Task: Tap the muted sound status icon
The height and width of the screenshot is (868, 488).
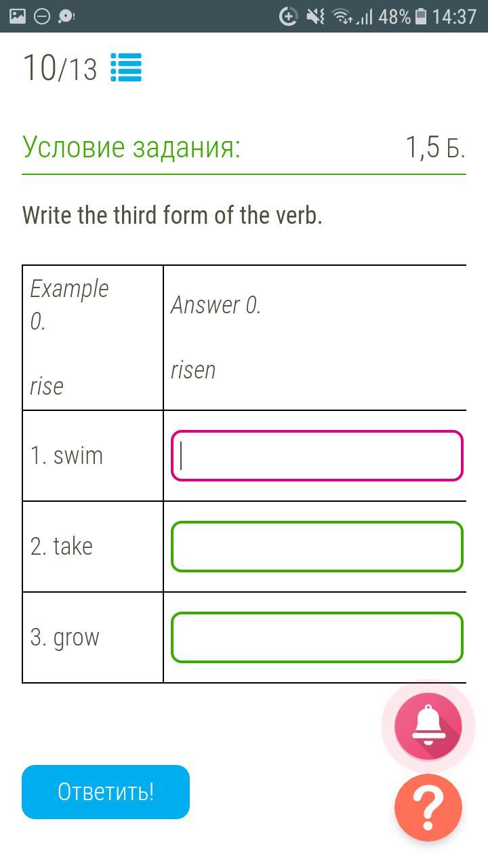Action: point(315,16)
